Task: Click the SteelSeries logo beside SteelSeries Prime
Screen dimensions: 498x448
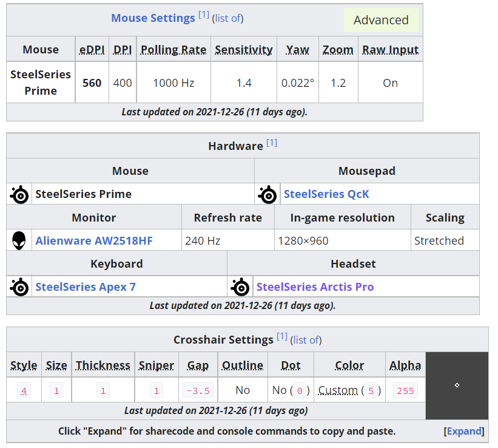Action: click(19, 194)
